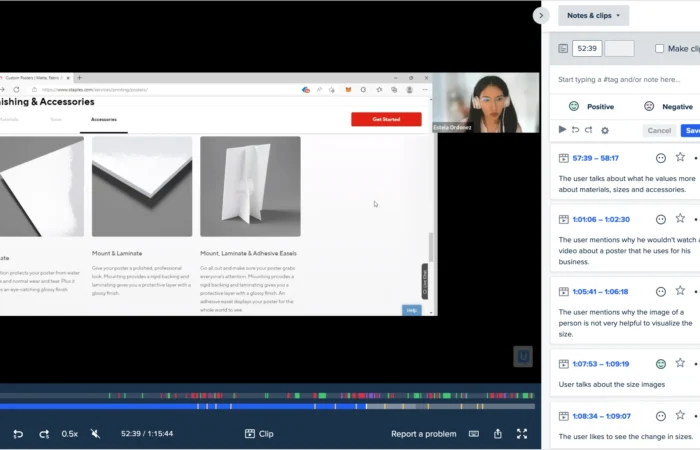This screenshot has width=700, height=450.
Task: Collapse the notes side panel
Action: pos(541,15)
